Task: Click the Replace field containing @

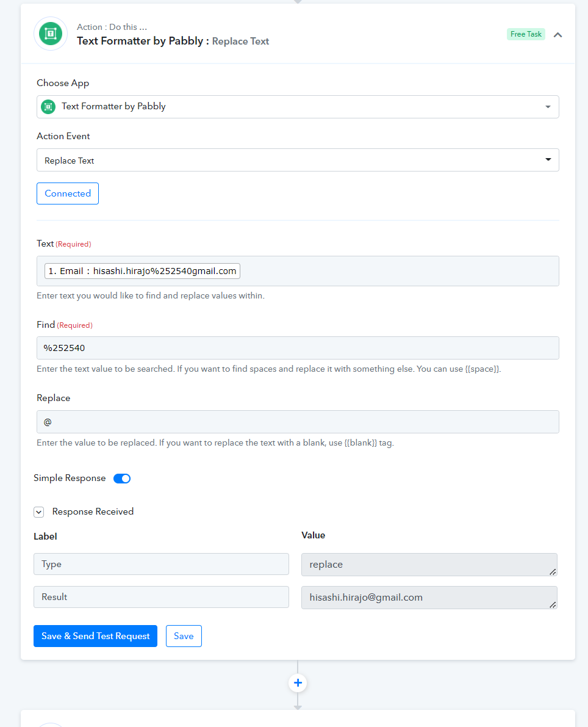Action: (x=298, y=422)
